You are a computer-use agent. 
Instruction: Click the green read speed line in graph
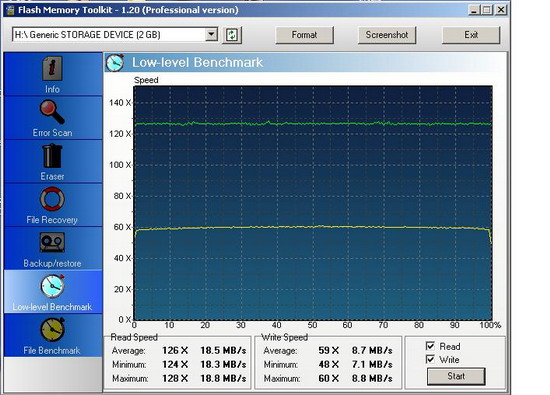(x=312, y=123)
